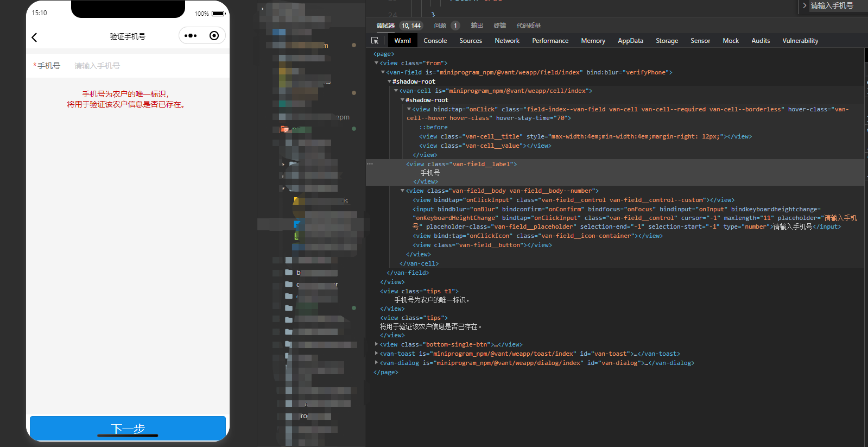
Task: Select the ::before pseudo-element row
Action: (433, 127)
